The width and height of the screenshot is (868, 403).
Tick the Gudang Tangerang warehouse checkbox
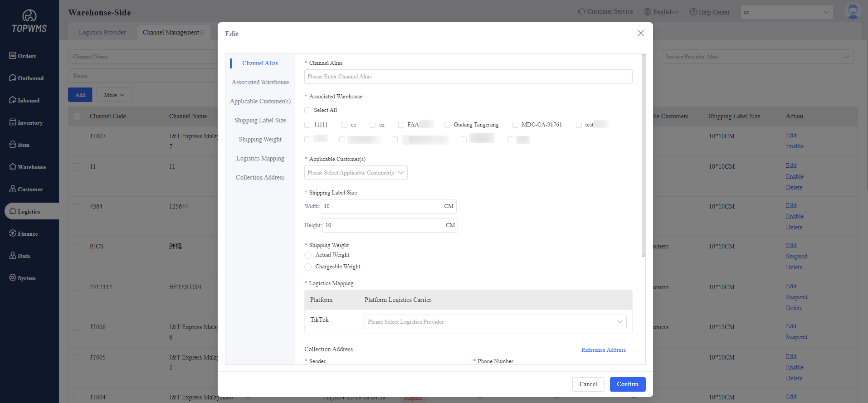(x=447, y=125)
